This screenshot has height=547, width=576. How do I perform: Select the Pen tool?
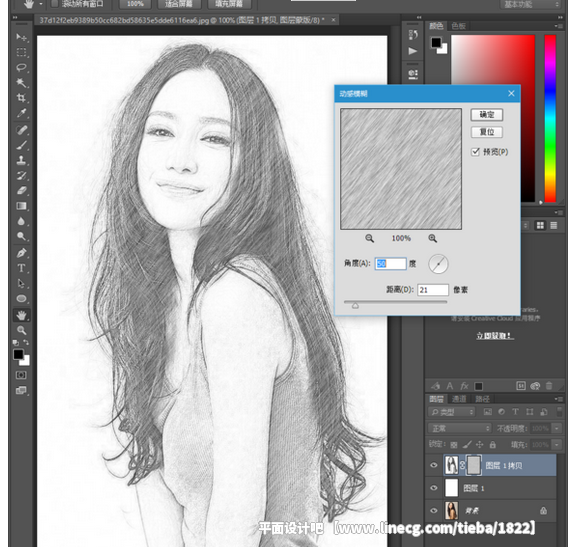(x=21, y=253)
